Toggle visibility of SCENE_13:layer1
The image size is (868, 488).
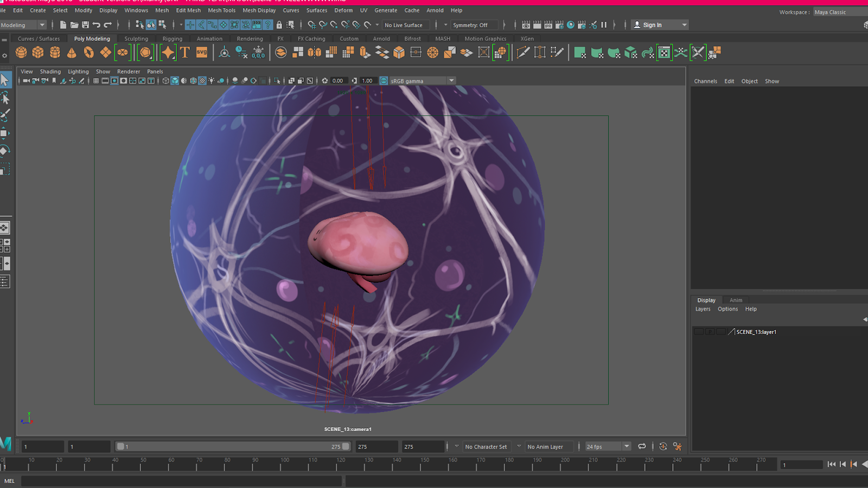coord(699,331)
